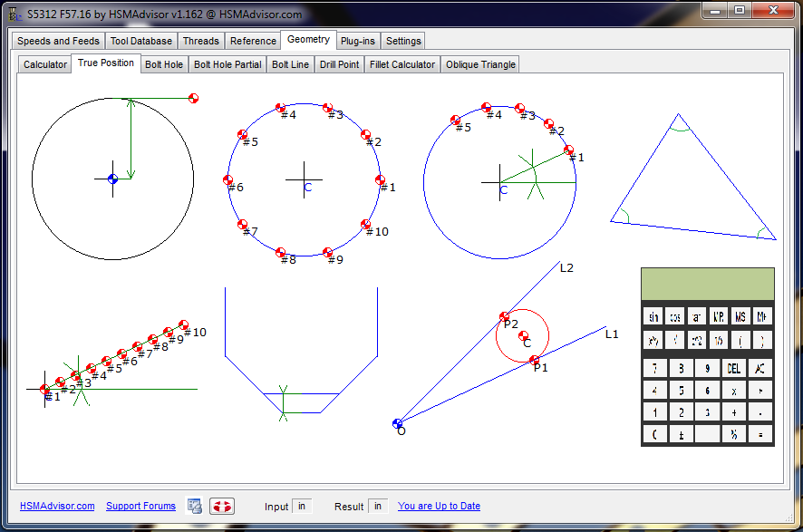Visit the HSMAdvisor.com link
Image resolution: width=803 pixels, height=532 pixels.
click(56, 506)
